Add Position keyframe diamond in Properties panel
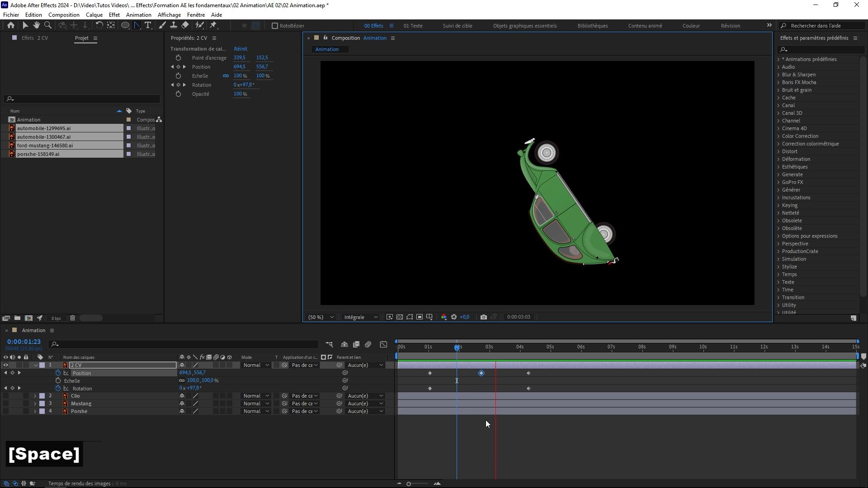 [178, 67]
